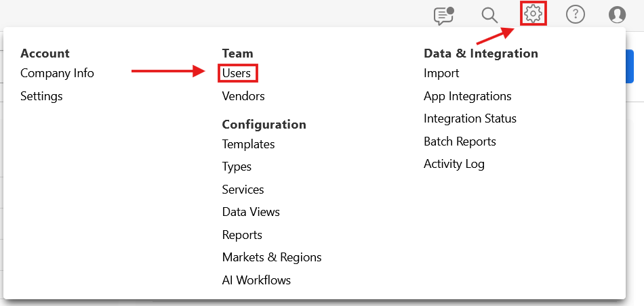Open Templates in Configuration
Viewport: 644px width, 306px height.
pyautogui.click(x=248, y=144)
